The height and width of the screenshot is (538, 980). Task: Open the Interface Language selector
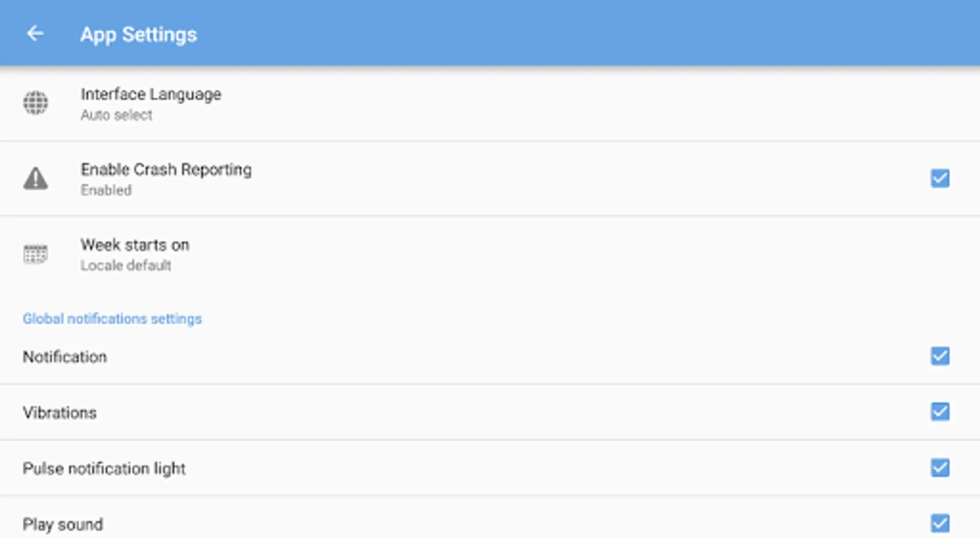click(490, 103)
